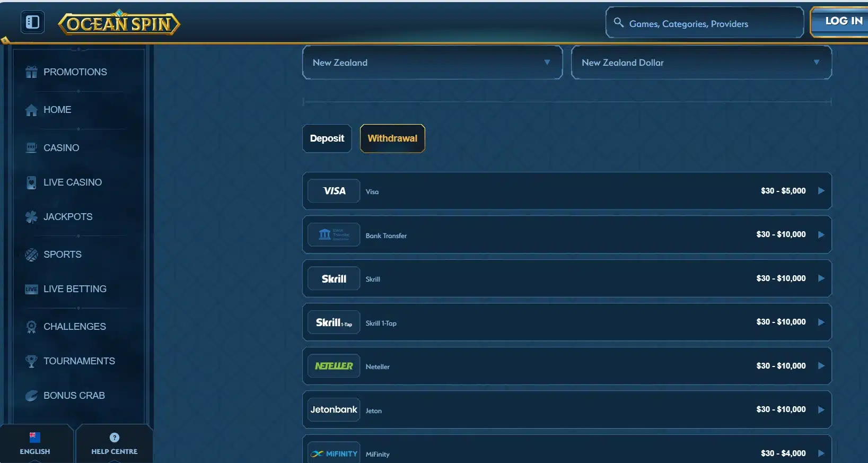The image size is (868, 463).
Task: Click the Casino slot machine icon
Action: pyautogui.click(x=31, y=148)
